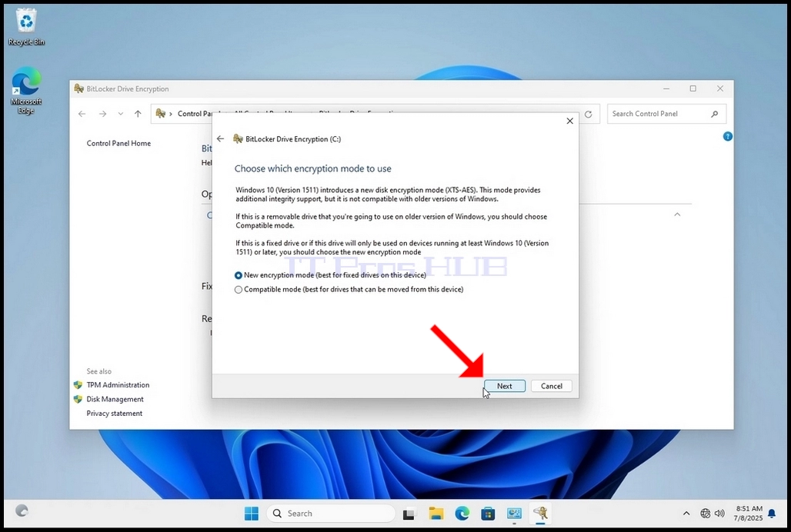The width and height of the screenshot is (791, 532).
Task: Launch Edge from the taskbar
Action: coord(462,514)
